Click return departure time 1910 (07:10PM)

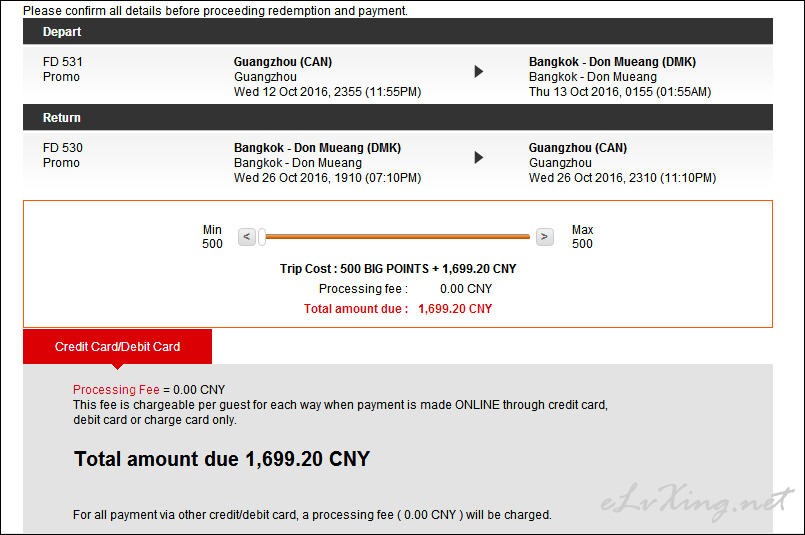pyautogui.click(x=328, y=178)
